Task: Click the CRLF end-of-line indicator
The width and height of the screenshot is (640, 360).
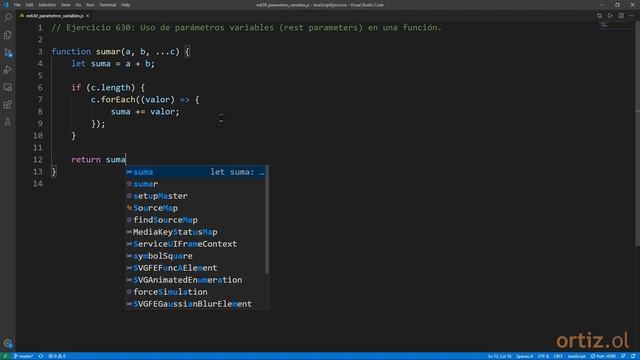Action: tap(558, 356)
